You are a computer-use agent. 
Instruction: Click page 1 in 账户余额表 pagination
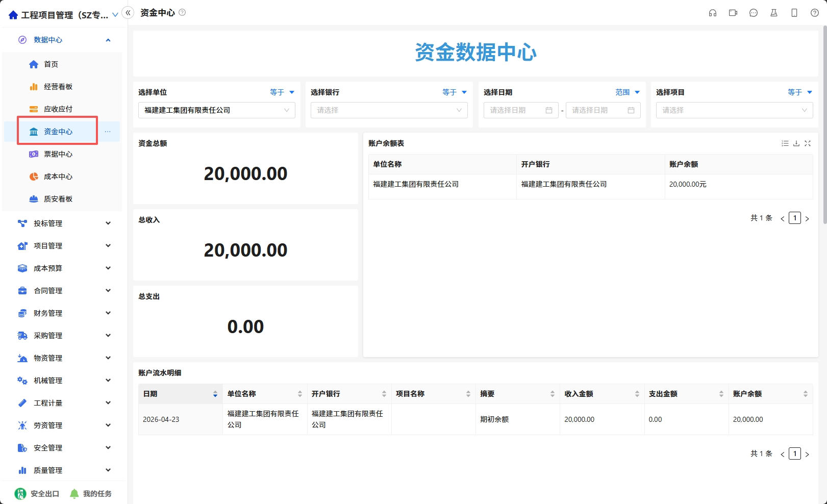point(795,218)
